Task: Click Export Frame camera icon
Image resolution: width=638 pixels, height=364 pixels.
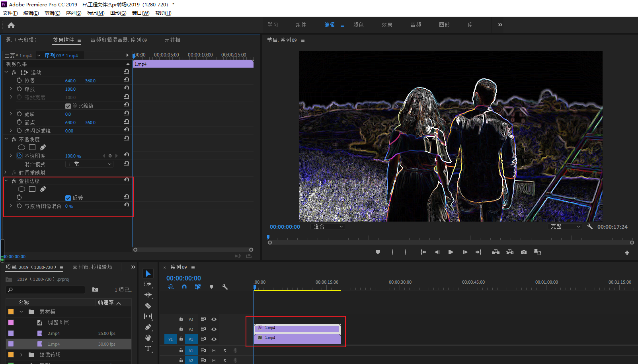Action: pos(524,252)
